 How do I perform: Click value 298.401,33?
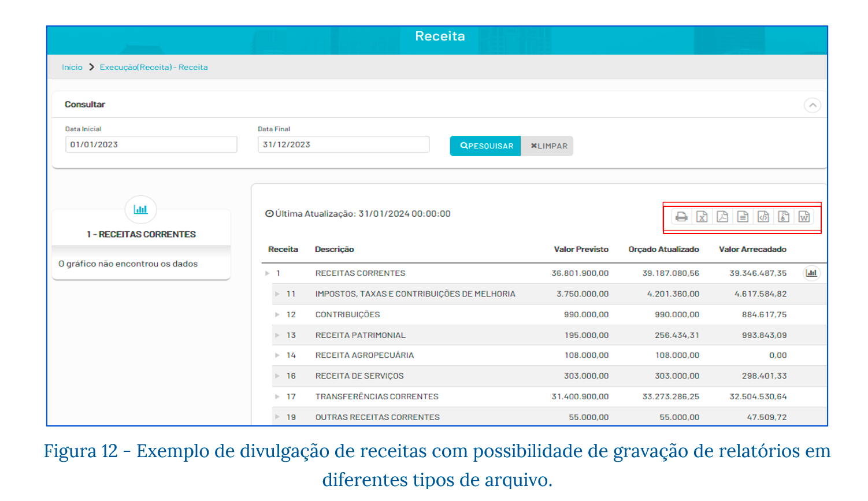click(765, 376)
